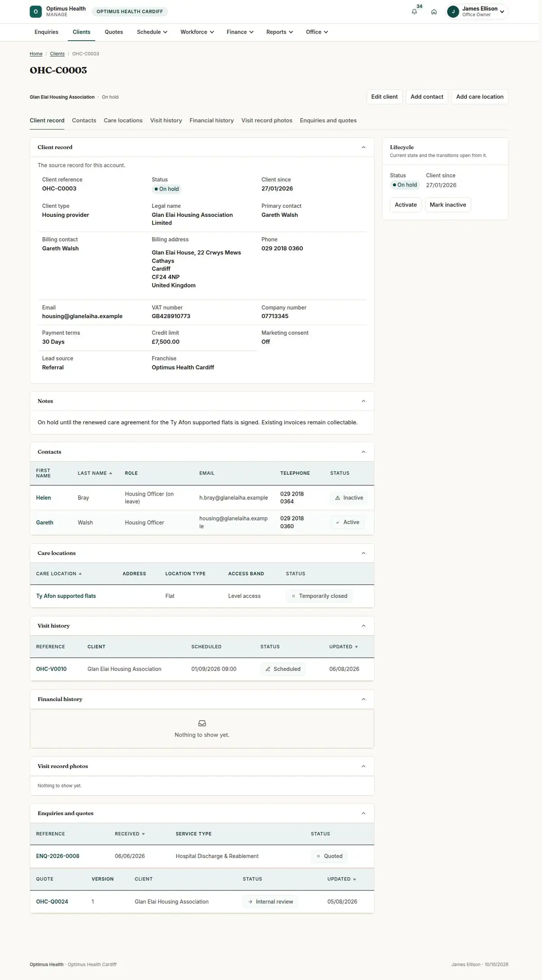Follow the Clients breadcrumb link
542x980 pixels.
coord(57,54)
